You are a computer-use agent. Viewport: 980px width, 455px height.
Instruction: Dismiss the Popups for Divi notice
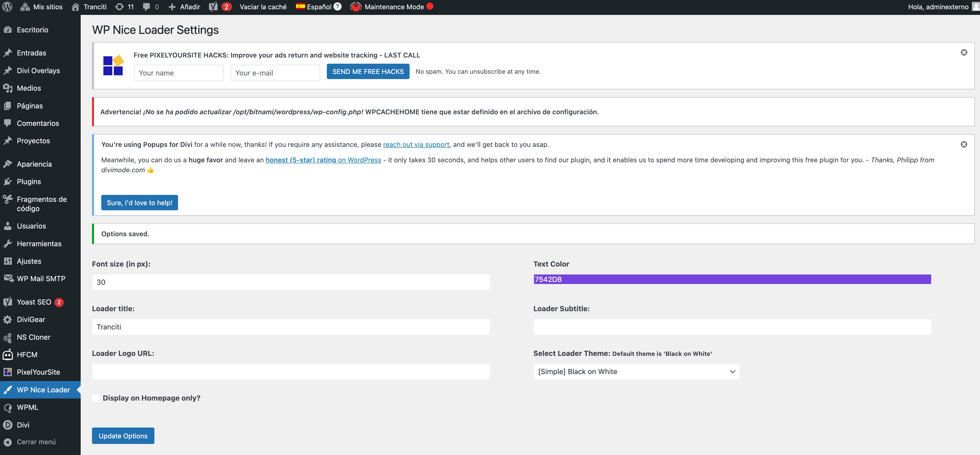coord(964,145)
